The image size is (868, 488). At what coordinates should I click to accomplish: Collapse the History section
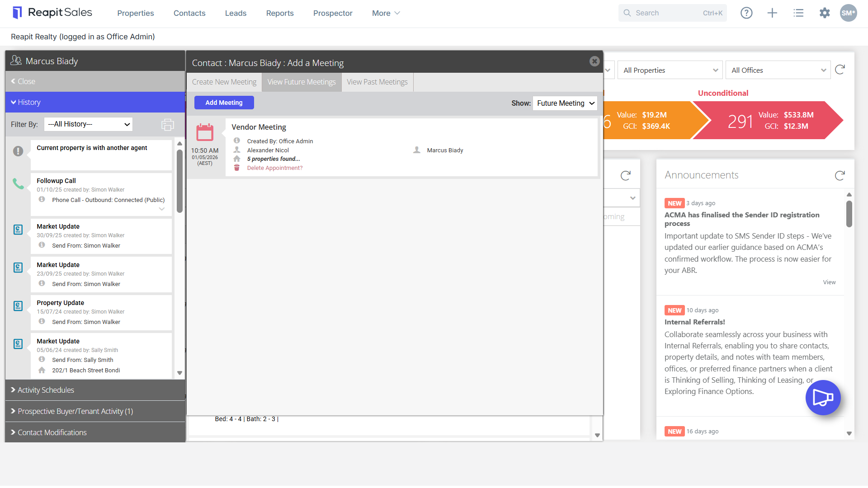click(95, 102)
